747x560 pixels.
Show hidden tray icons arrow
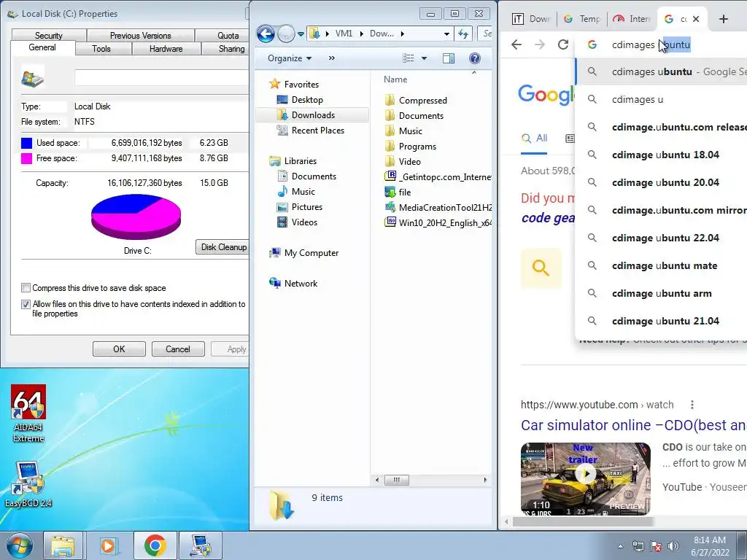pyautogui.click(x=620, y=546)
